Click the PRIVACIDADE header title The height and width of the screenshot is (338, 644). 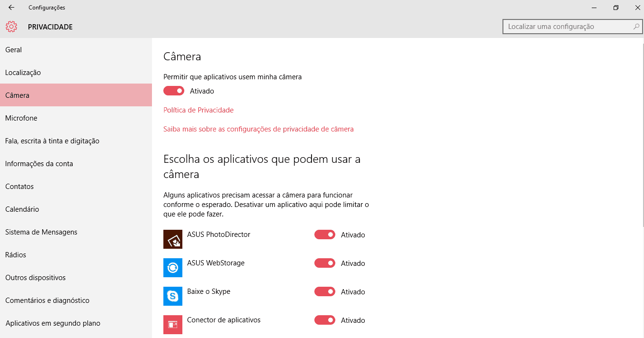[x=50, y=27]
